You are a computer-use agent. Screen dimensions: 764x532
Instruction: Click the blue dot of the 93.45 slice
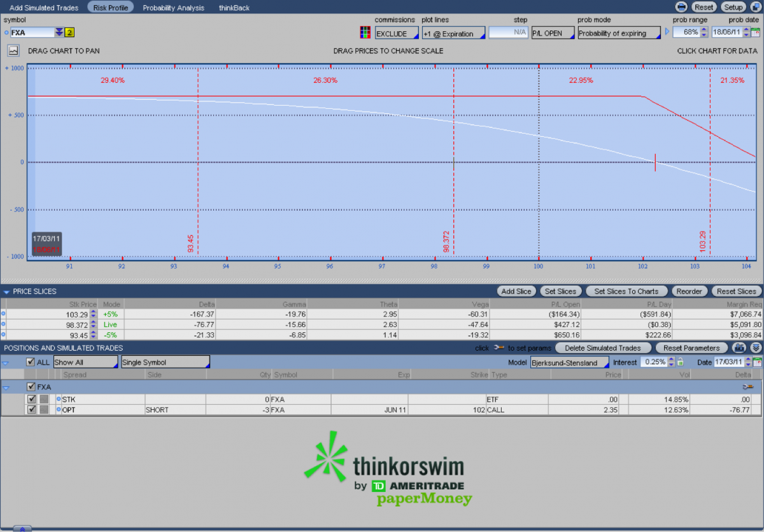coord(3,335)
